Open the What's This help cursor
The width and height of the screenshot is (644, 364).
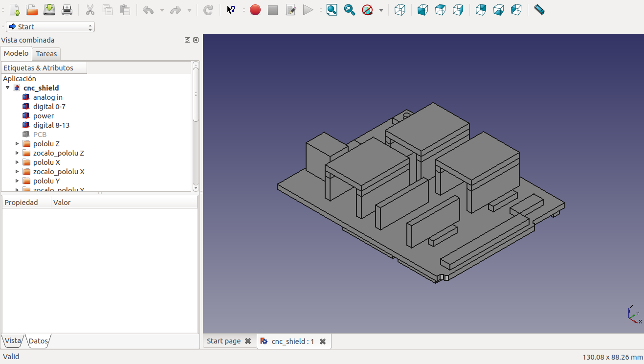click(231, 10)
